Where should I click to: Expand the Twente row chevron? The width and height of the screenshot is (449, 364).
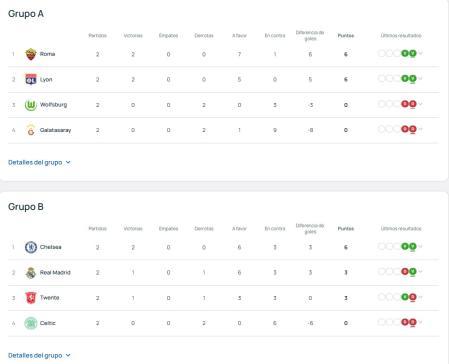click(420, 297)
